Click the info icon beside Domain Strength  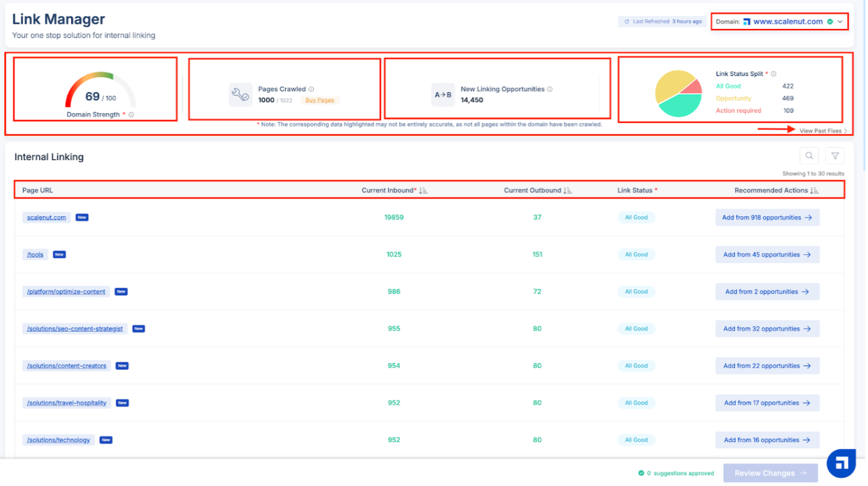click(131, 114)
